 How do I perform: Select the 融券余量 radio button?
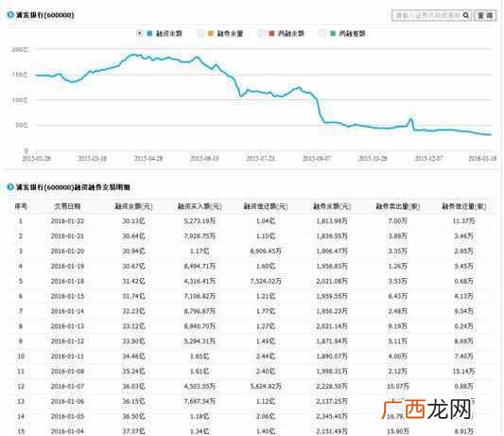[x=200, y=33]
